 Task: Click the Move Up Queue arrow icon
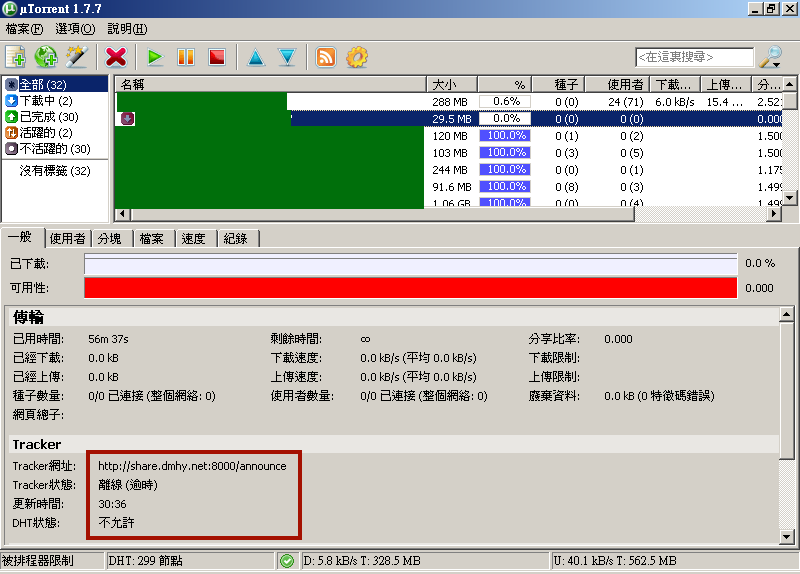pyautogui.click(x=256, y=57)
